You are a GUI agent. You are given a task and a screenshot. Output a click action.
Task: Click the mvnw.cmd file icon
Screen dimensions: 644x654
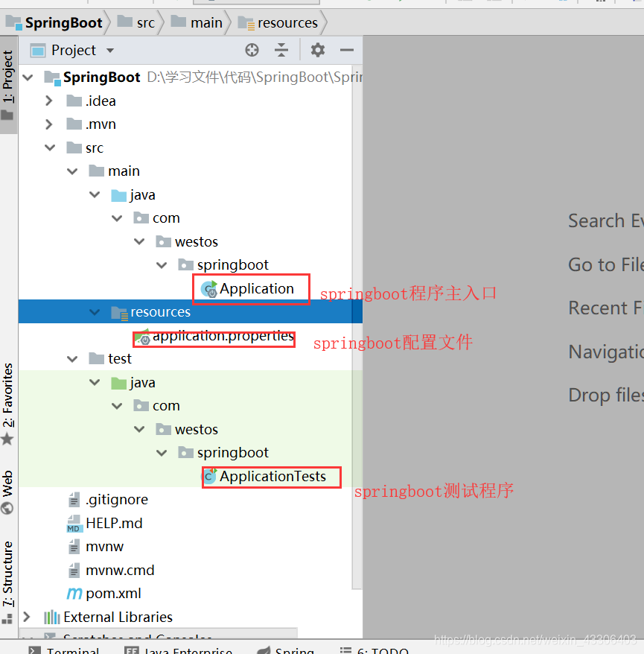[x=74, y=570]
